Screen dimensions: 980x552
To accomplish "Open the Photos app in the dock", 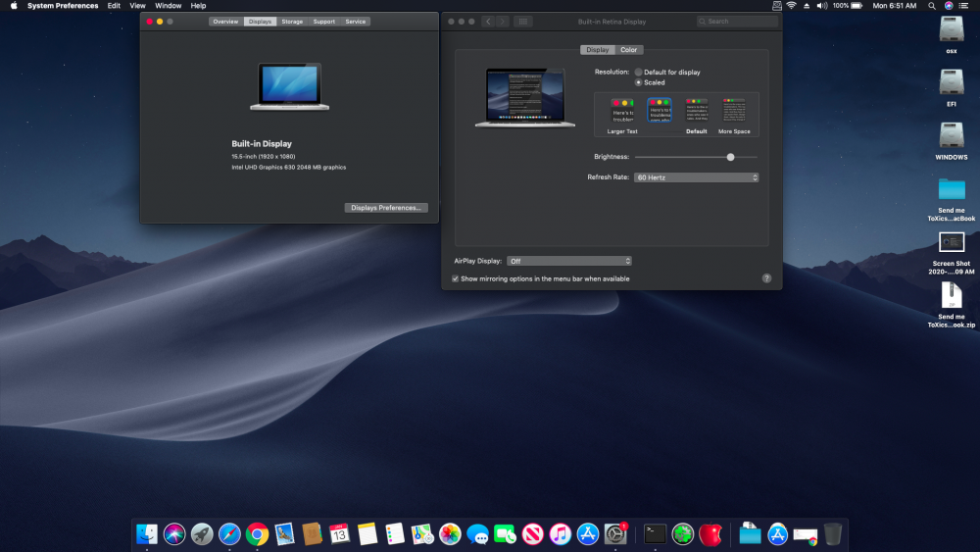I will pos(450,534).
